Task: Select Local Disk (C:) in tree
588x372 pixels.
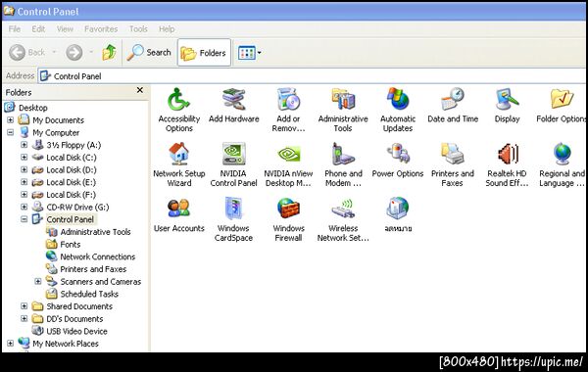Action: [72, 158]
